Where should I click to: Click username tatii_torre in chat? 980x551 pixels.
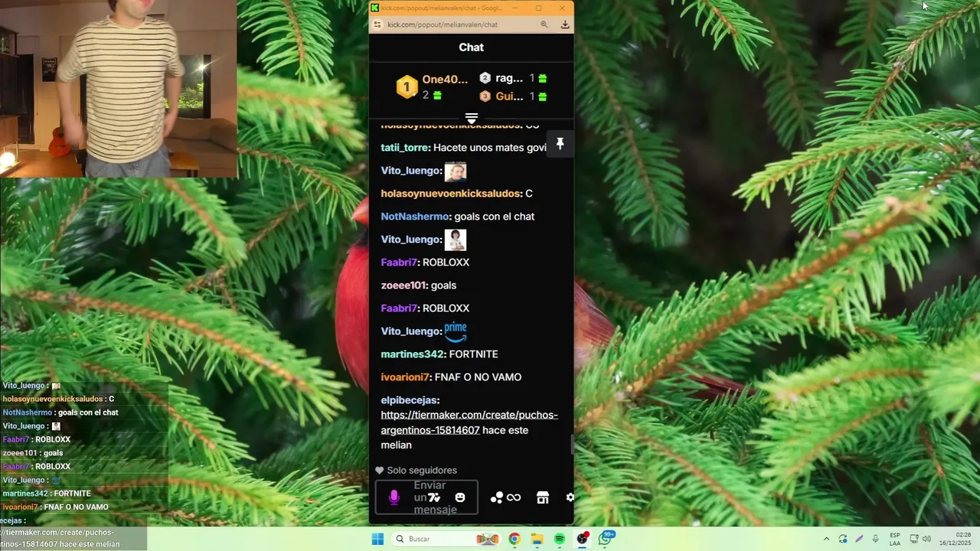click(406, 148)
